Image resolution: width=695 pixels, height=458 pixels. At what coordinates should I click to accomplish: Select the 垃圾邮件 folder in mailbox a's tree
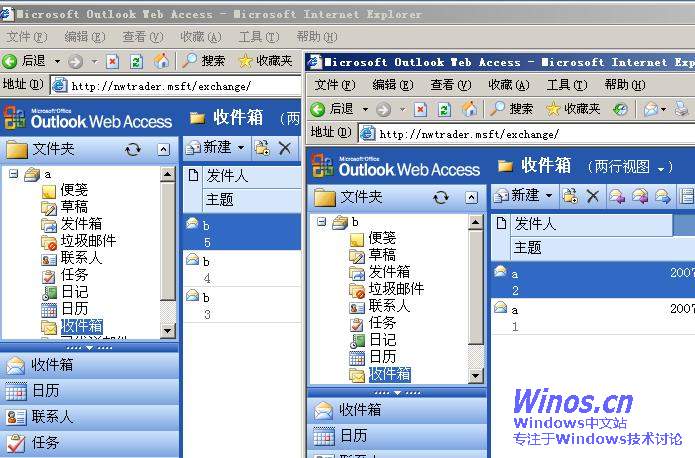[x=88, y=240]
